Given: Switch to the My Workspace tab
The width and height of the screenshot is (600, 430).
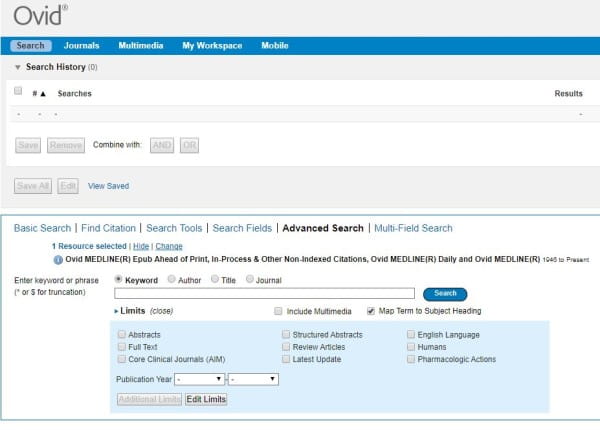Looking at the screenshot, I should [x=211, y=46].
